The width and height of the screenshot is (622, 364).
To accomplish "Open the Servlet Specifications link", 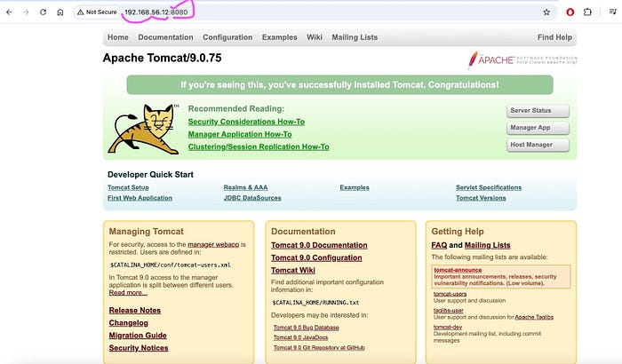I will point(489,187).
